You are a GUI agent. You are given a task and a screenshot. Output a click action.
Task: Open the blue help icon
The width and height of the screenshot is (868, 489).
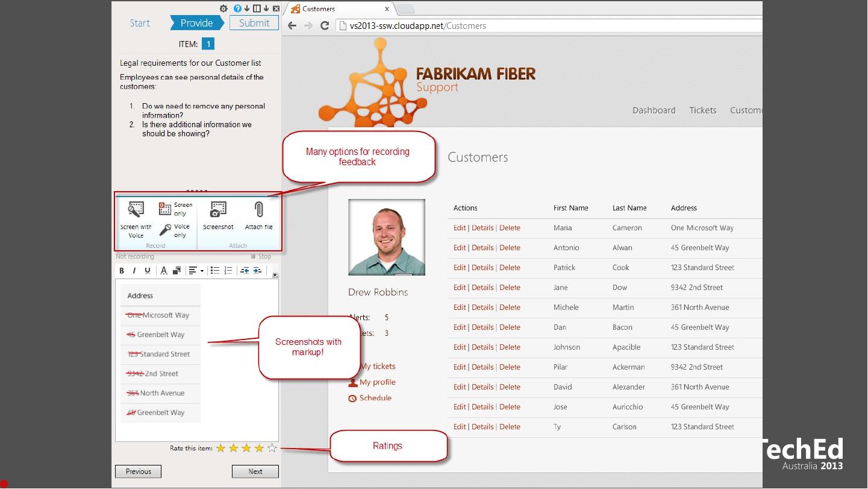237,8
